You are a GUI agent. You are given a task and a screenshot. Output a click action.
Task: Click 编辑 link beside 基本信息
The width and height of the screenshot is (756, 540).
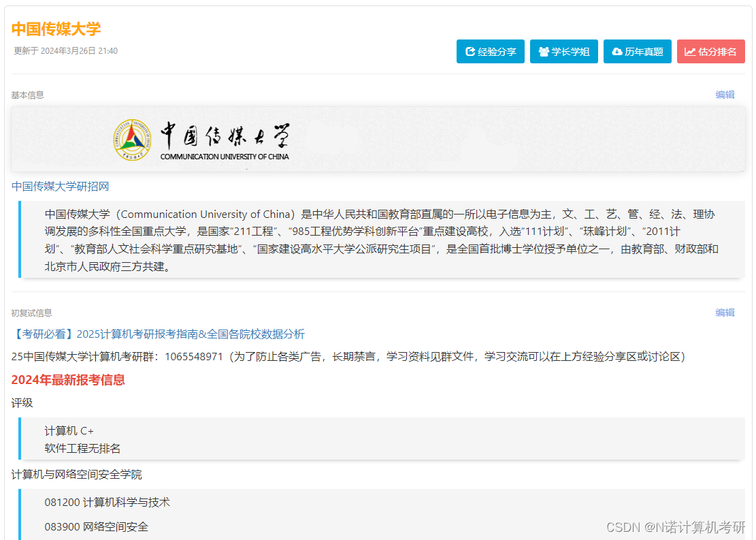725,95
